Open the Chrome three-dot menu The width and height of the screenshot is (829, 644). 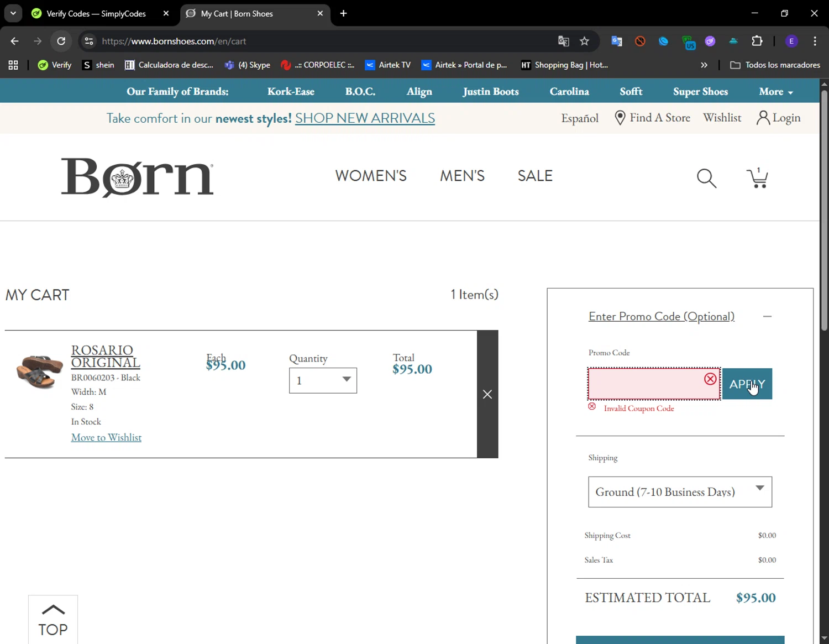coord(815,41)
